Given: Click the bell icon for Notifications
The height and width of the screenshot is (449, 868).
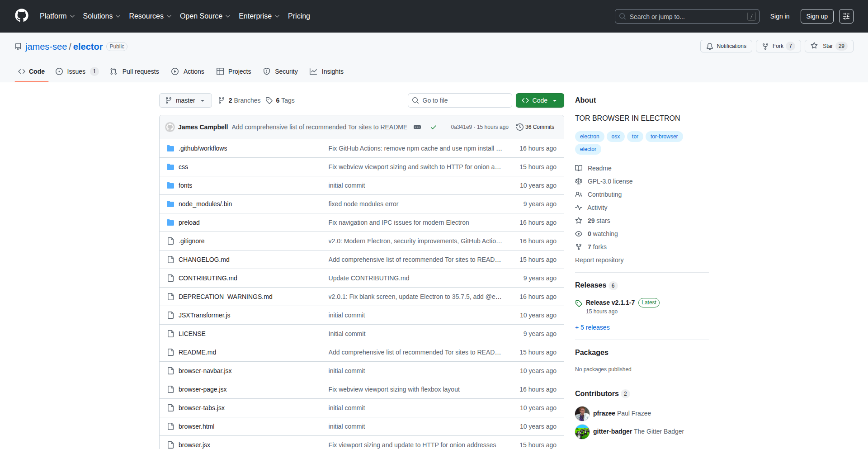Looking at the screenshot, I should [710, 47].
